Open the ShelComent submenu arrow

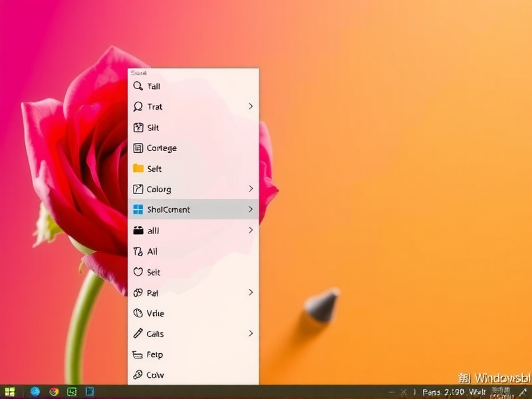pos(251,209)
